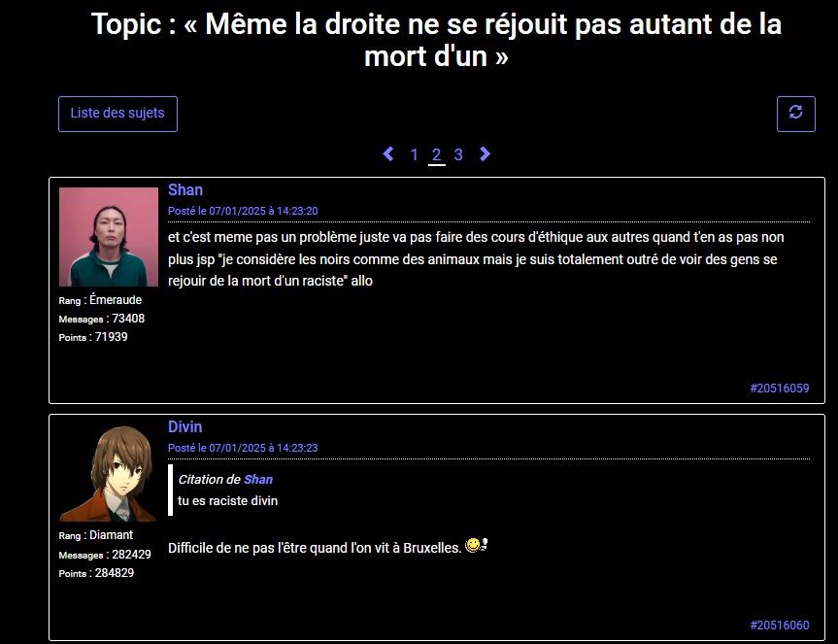Click Divin's reply text about Bruxelles
The height and width of the screenshot is (644, 838).
point(315,548)
